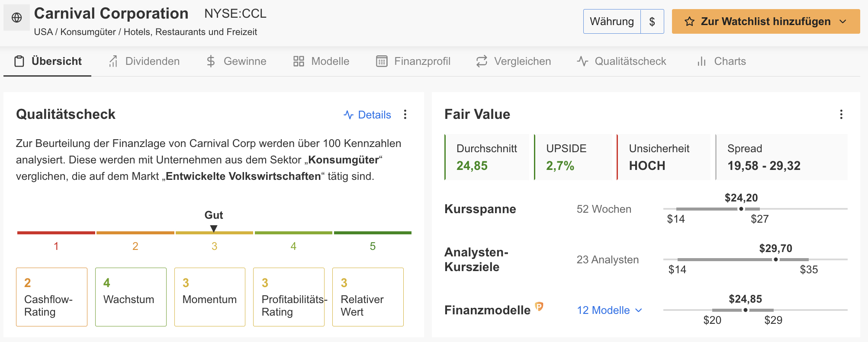Screen dimensions: 868x342
Task: Click the red rating scale segment 1
Action: click(x=56, y=233)
